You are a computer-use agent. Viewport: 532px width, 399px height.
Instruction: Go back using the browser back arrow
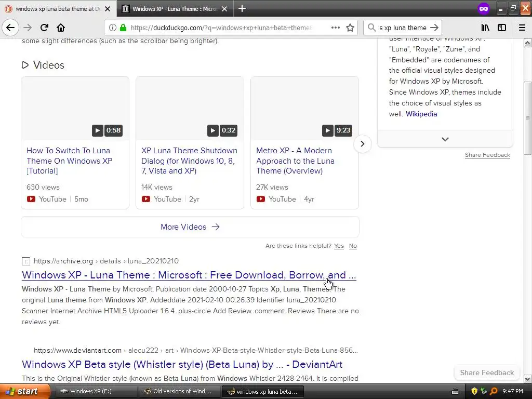click(10, 28)
